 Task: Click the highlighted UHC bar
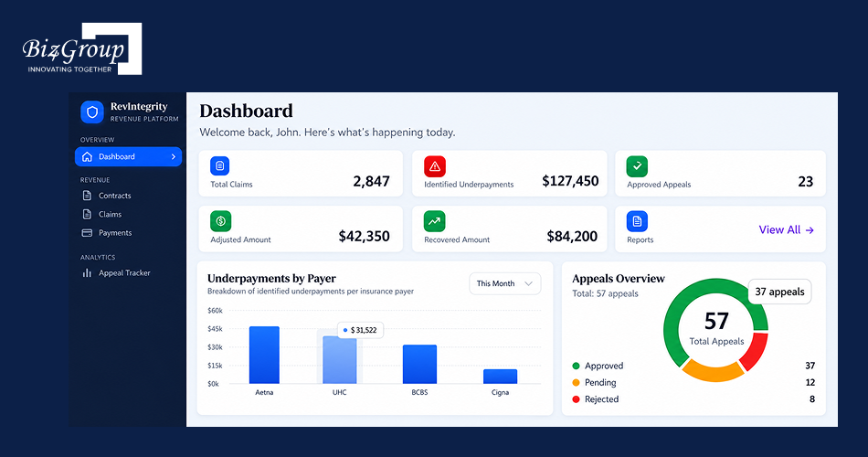point(339,360)
